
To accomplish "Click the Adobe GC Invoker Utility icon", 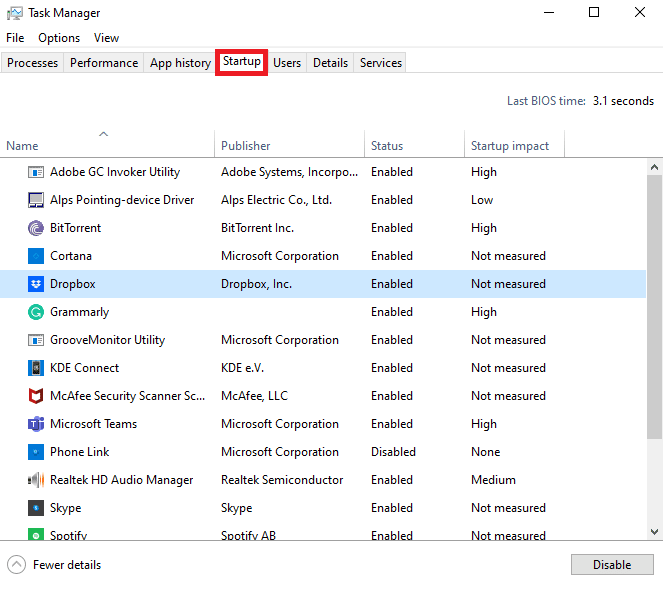I will 36,172.
